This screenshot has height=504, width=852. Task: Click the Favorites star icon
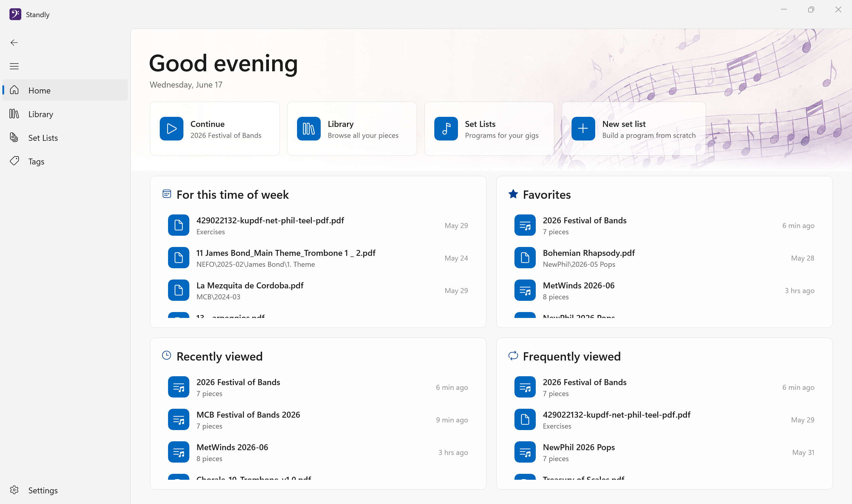point(513,194)
